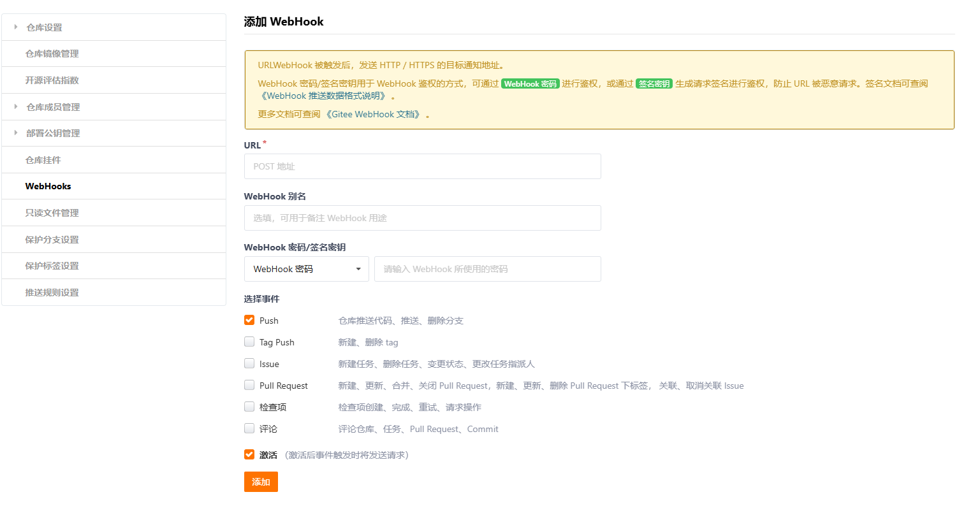
Task: Focus the WebHook password input field
Action: (x=487, y=269)
